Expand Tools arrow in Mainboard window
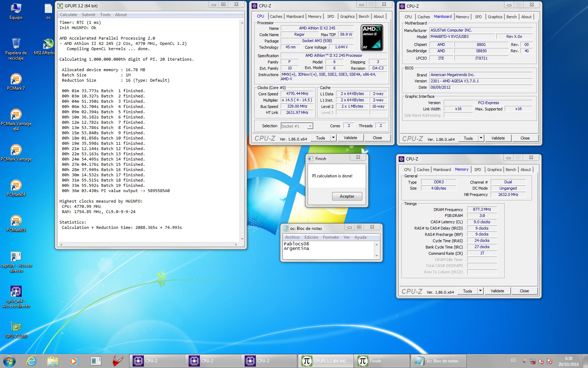The image size is (588, 368). click(x=481, y=138)
